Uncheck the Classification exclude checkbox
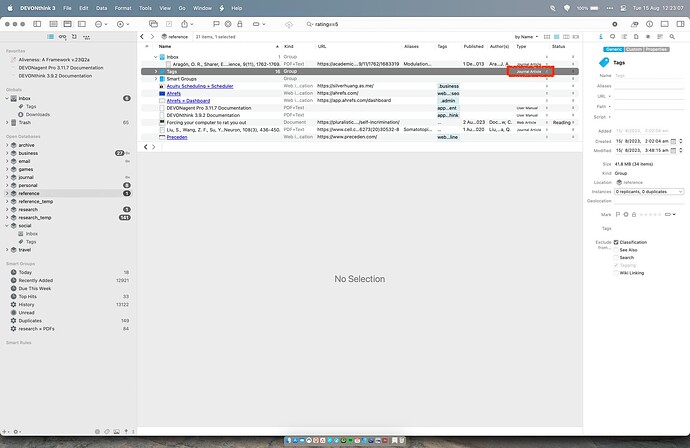This screenshot has width=690, height=448. coord(616,242)
